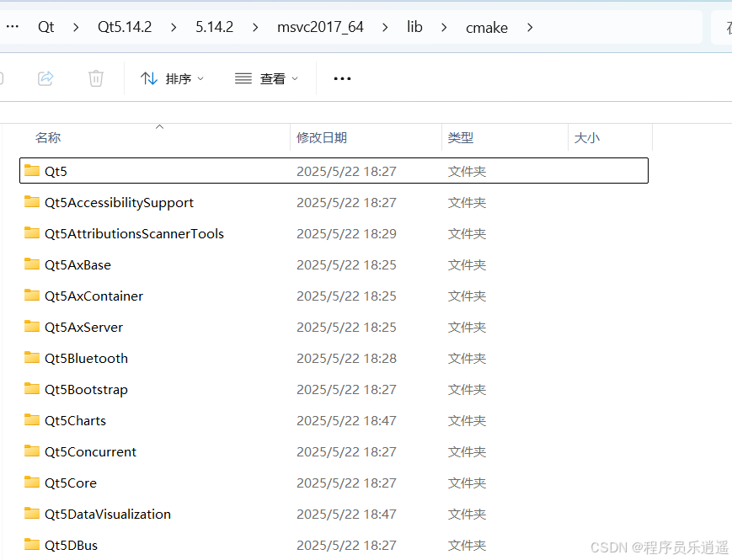The image size is (732, 560).
Task: Click the 18:27 date of Qt5Concurrent
Action: pyautogui.click(x=346, y=452)
